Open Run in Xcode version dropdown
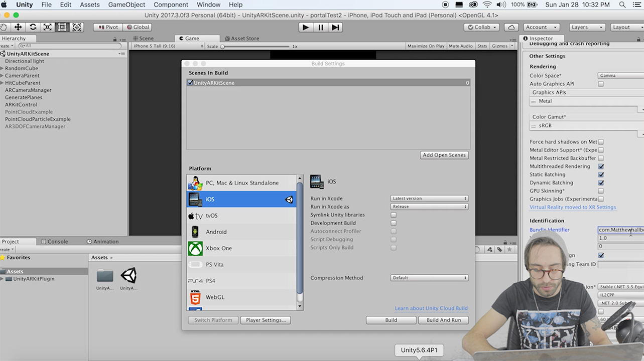The image size is (644, 361). (429, 199)
